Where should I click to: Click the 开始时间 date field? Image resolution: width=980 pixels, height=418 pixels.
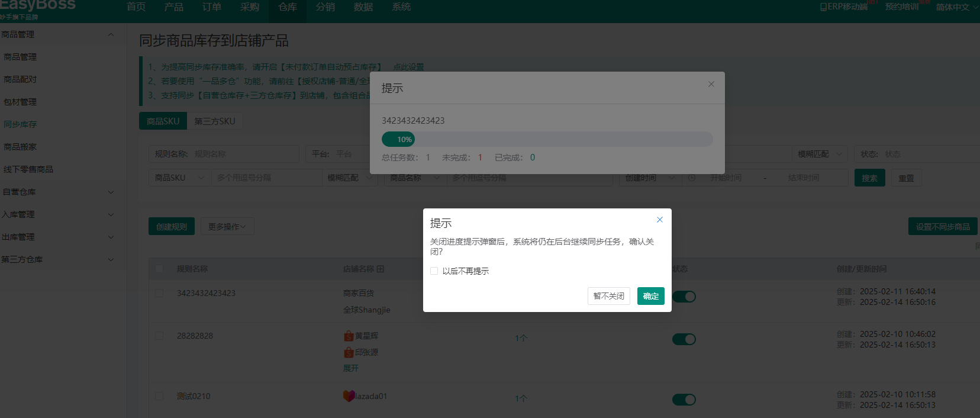726,178
